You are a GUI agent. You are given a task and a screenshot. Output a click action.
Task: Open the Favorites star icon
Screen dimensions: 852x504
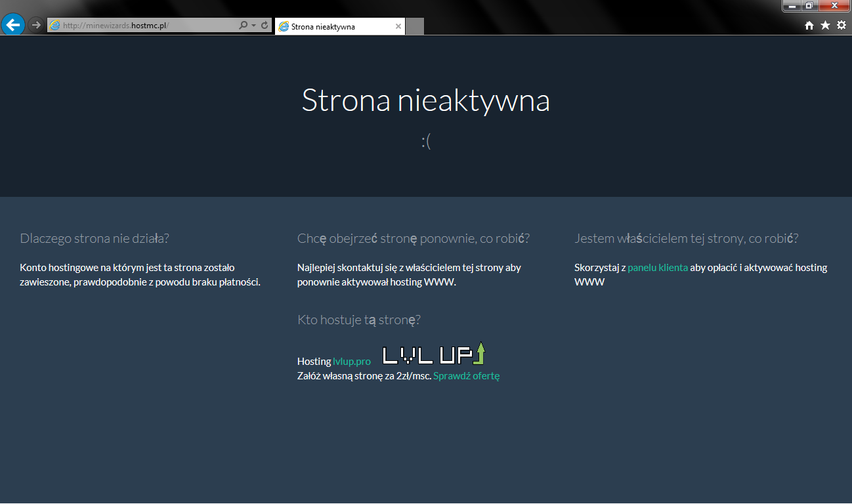(825, 26)
